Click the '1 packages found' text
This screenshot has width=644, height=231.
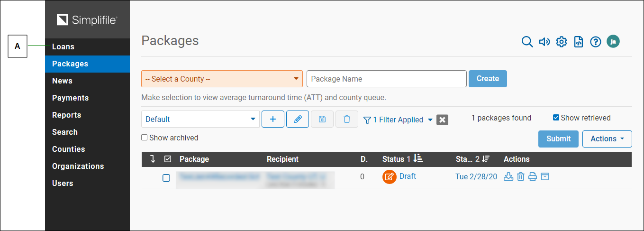(501, 118)
